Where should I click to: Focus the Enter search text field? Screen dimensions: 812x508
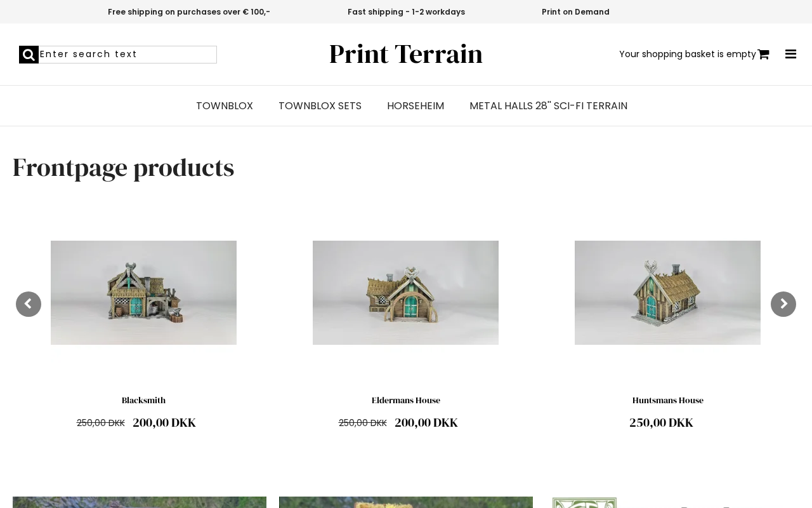(128, 55)
